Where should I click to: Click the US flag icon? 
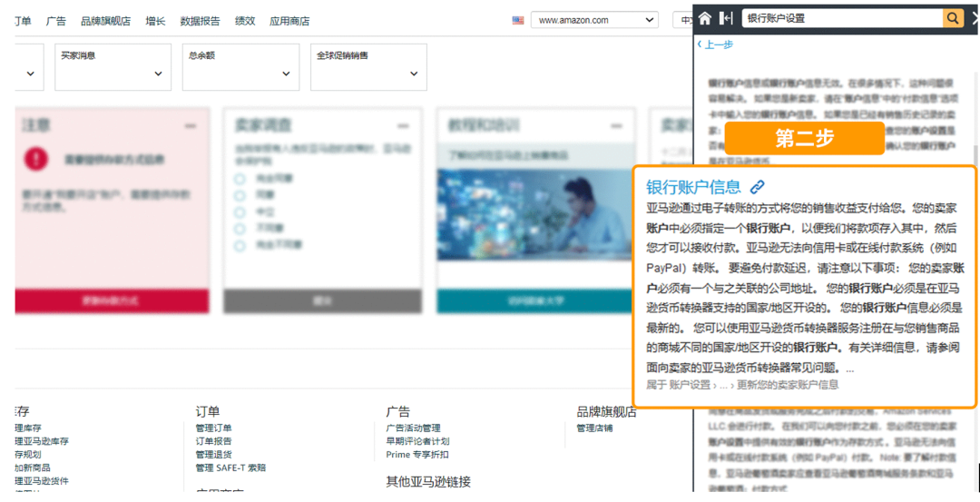518,20
